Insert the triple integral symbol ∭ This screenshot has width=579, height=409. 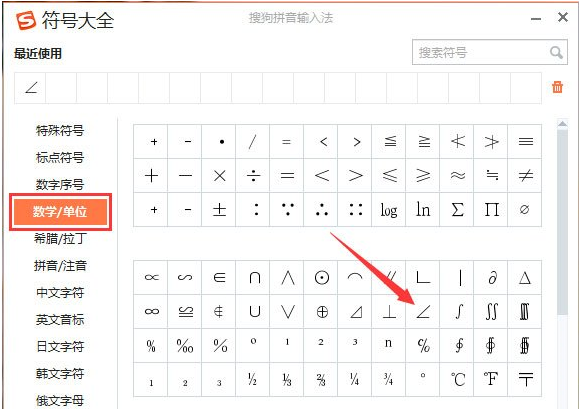click(x=525, y=312)
